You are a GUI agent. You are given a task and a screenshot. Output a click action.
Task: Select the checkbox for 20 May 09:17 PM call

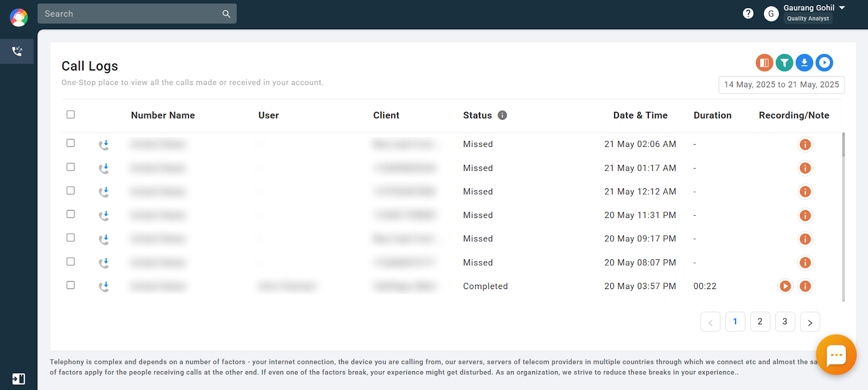tap(71, 238)
